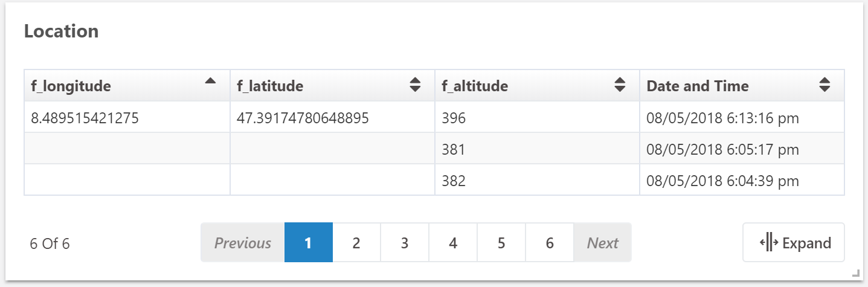Screen dimensions: 868x287
Task: Toggle the f_altitude column sort arrows
Action: 620,85
